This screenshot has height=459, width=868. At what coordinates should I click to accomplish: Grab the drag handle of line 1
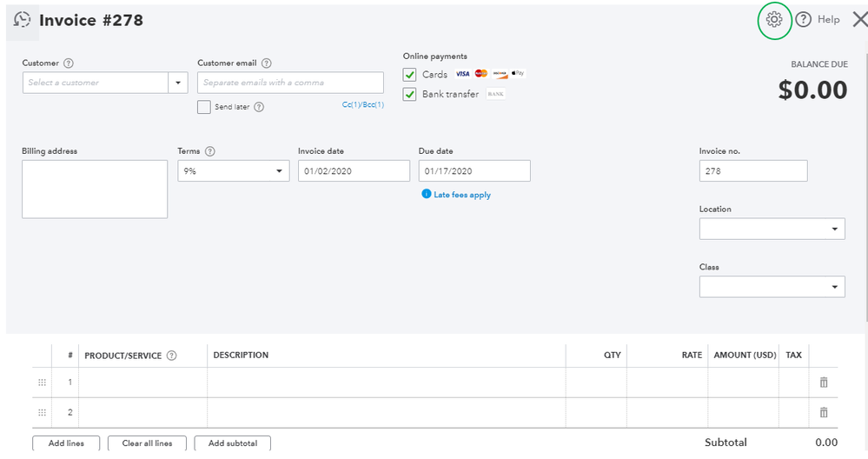pos(43,382)
